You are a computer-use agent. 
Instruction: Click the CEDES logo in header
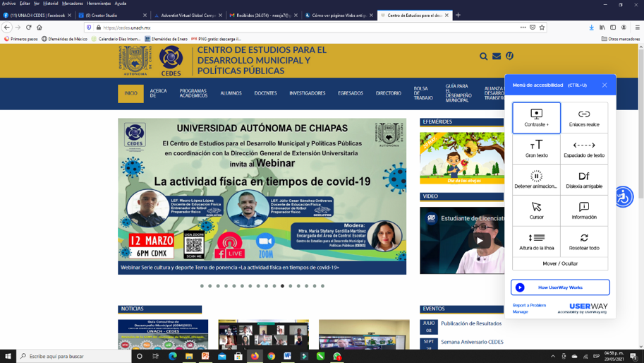[171, 61]
